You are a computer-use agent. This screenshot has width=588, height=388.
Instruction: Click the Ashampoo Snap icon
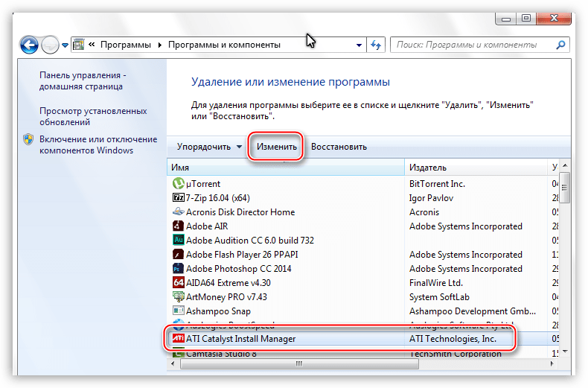click(178, 311)
